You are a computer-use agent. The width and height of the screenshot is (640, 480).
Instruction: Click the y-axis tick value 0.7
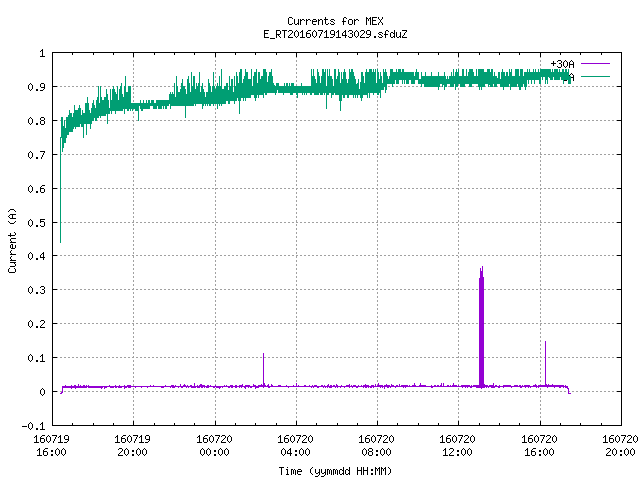pos(36,155)
